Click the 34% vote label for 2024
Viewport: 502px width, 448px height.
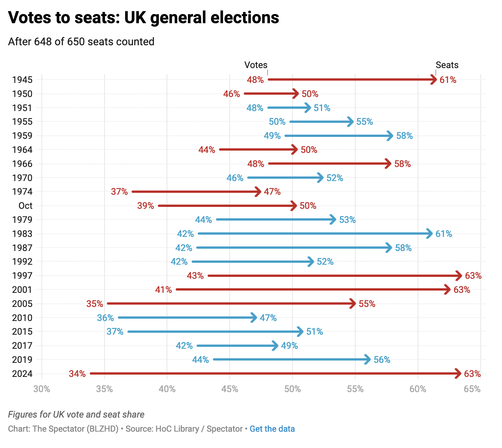point(77,374)
